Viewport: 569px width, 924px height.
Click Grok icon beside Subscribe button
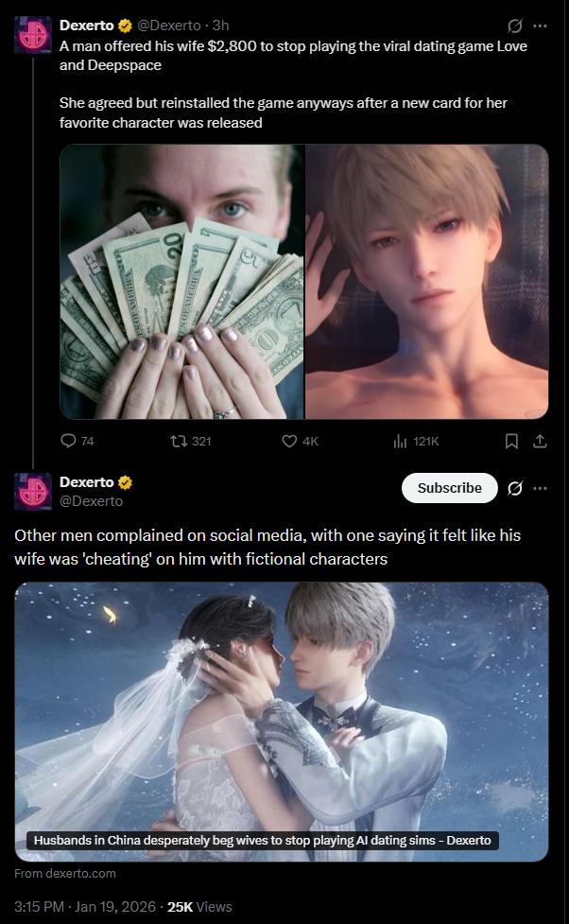515,488
